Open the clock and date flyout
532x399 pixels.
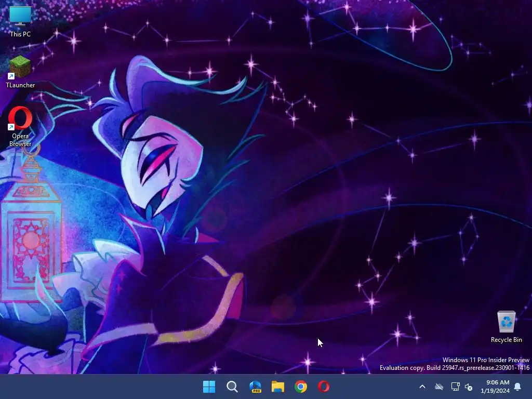[x=495, y=387]
